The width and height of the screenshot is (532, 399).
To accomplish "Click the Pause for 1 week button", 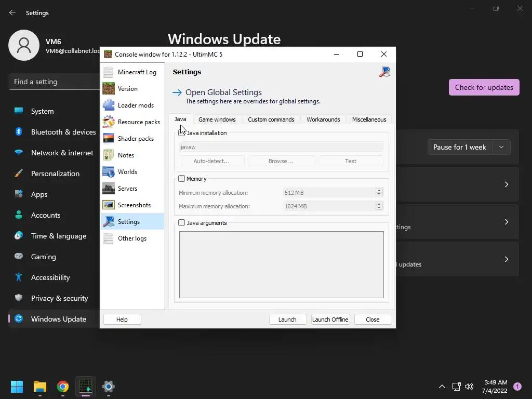I will [x=460, y=147].
